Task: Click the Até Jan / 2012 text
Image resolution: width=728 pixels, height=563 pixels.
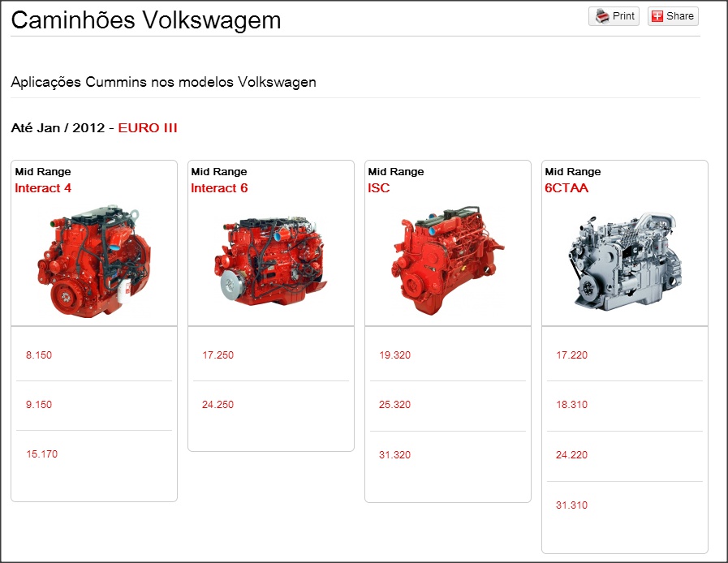Action: (58, 128)
